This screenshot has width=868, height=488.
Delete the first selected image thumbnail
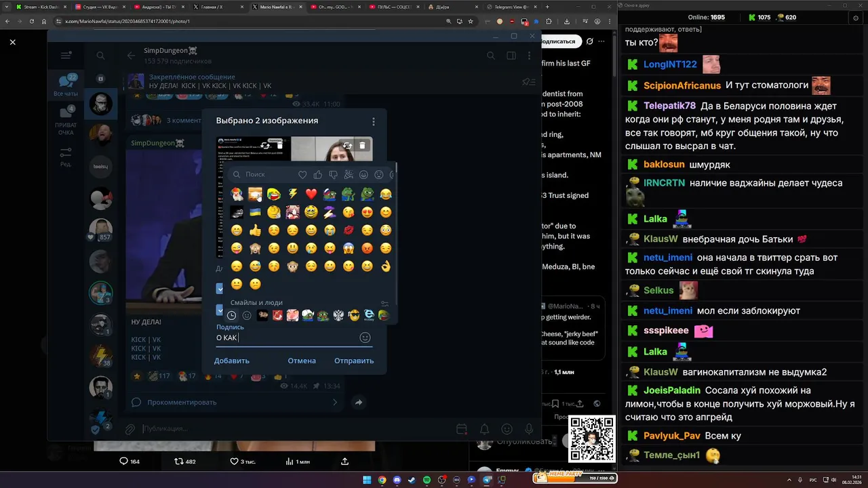280,145
